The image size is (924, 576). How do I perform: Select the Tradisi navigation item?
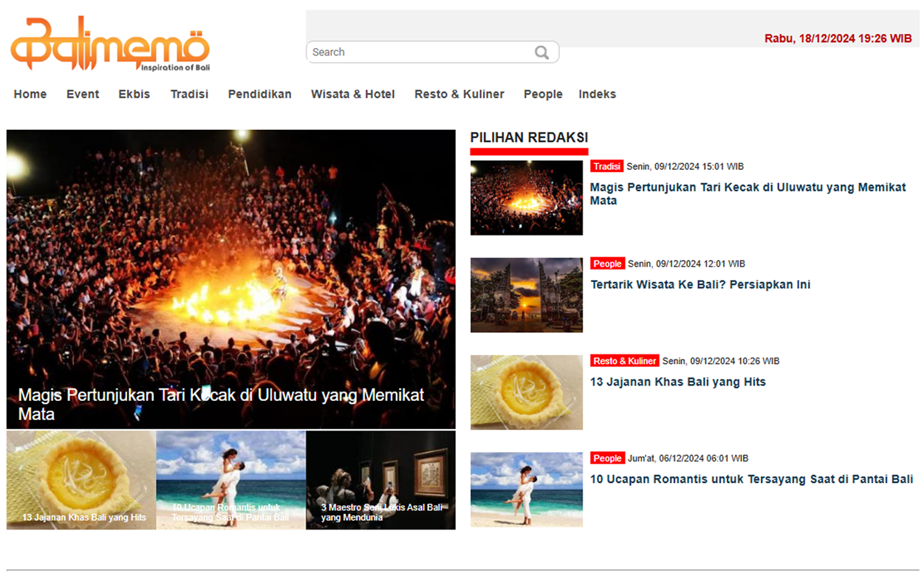pyautogui.click(x=189, y=95)
